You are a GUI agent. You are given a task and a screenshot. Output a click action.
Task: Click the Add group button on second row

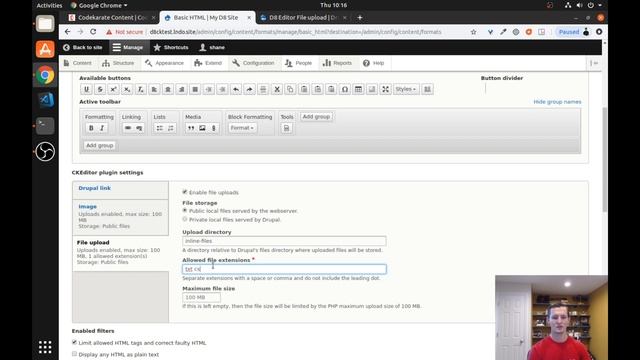100,145
